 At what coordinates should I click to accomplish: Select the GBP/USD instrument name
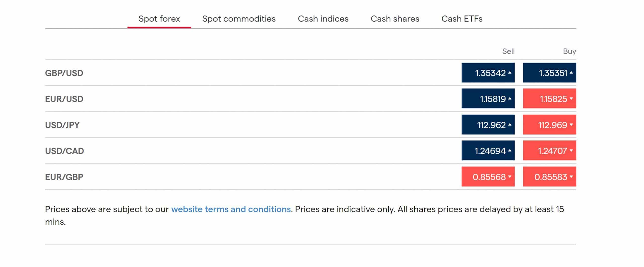64,73
